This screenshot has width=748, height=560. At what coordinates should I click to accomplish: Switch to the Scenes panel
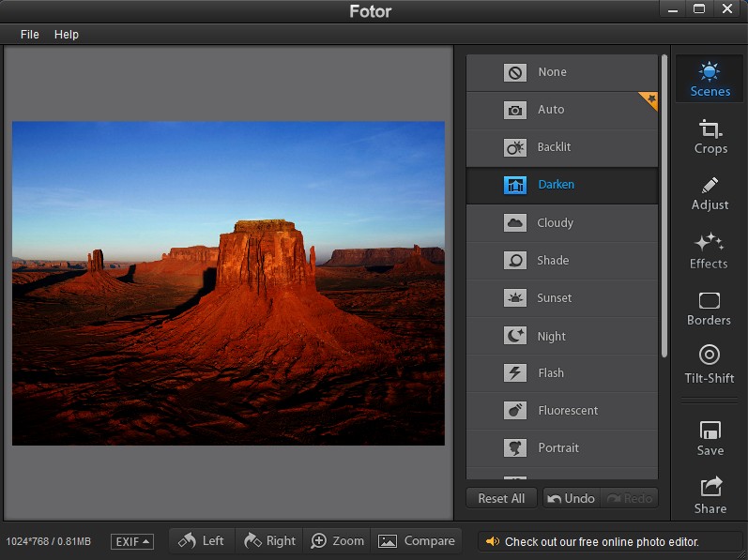click(x=710, y=80)
